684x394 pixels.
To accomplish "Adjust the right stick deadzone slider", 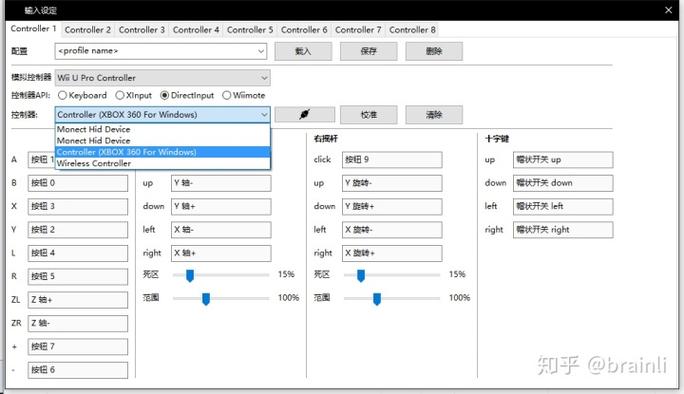I will pos(361,275).
